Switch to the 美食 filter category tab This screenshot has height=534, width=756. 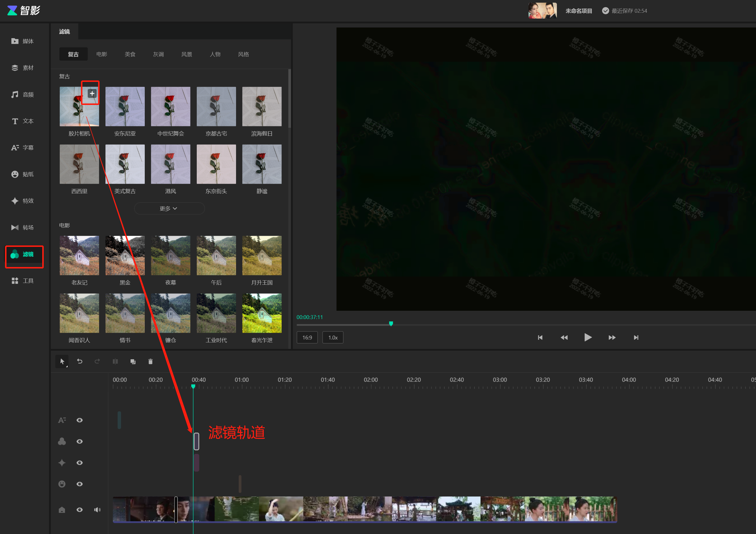click(130, 54)
